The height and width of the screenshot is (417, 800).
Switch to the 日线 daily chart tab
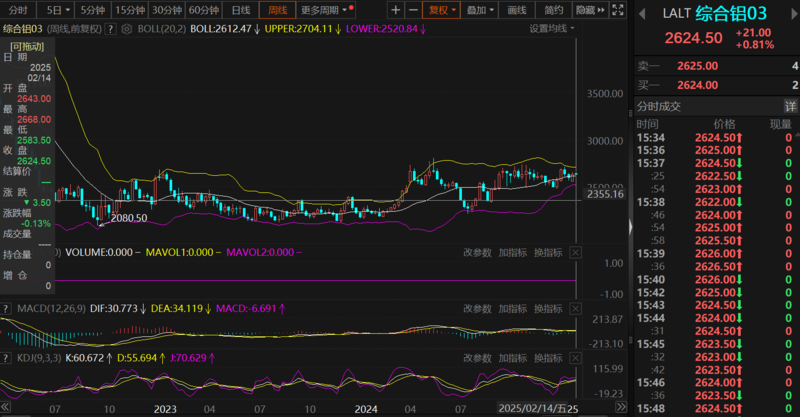point(241,10)
